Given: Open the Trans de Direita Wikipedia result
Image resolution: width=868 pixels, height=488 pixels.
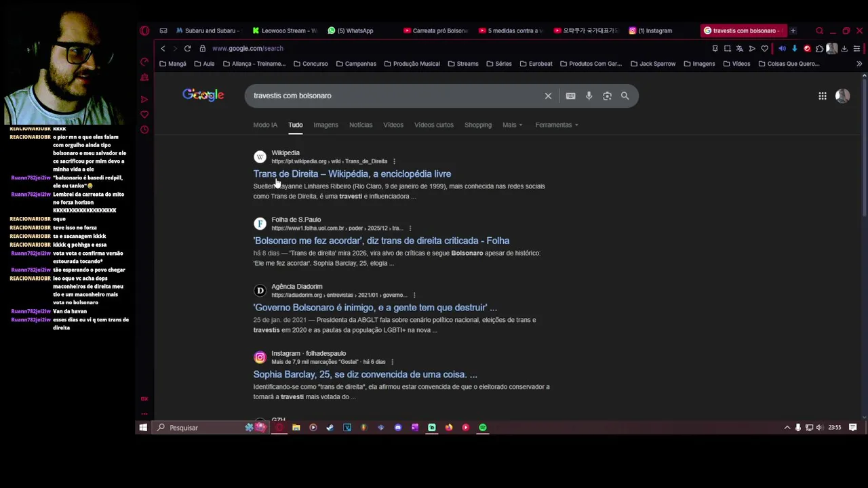Looking at the screenshot, I should pyautogui.click(x=352, y=174).
